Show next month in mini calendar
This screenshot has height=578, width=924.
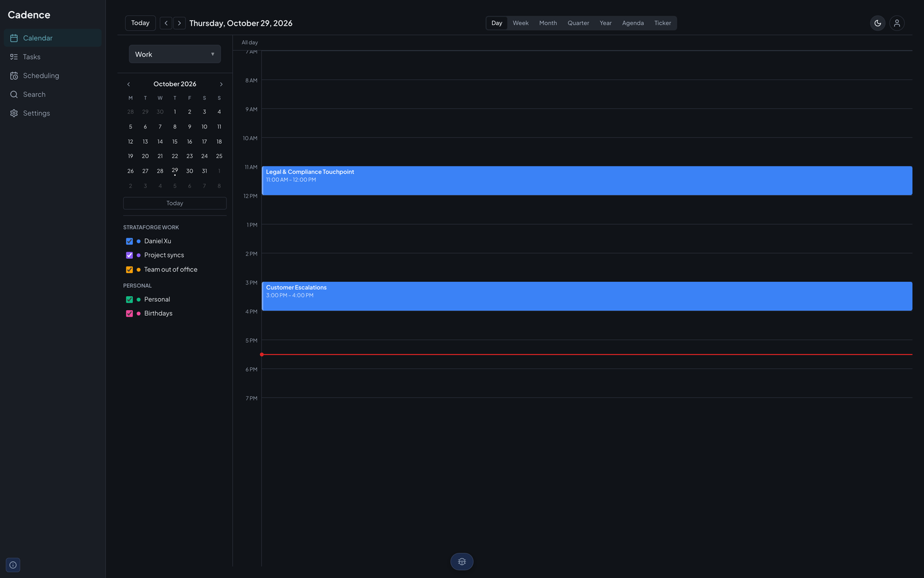221,84
